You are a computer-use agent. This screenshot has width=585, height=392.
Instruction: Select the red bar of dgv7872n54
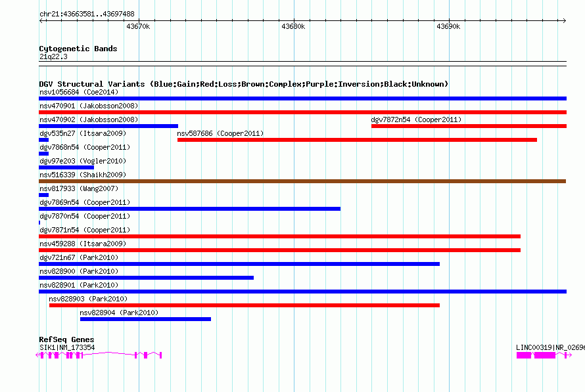coord(469,126)
